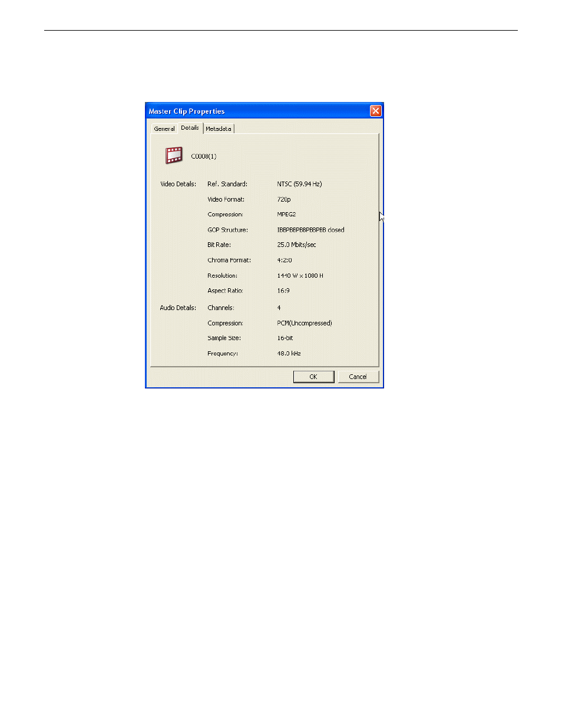The width and height of the screenshot is (562, 728).
Task: Open the Metadata tab
Action: pos(219,129)
